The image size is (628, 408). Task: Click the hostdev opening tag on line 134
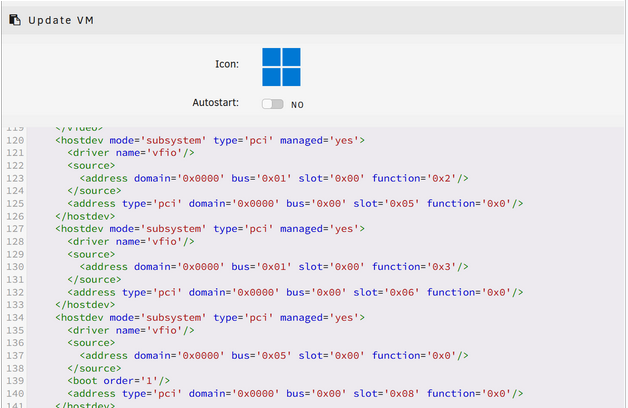pos(210,317)
